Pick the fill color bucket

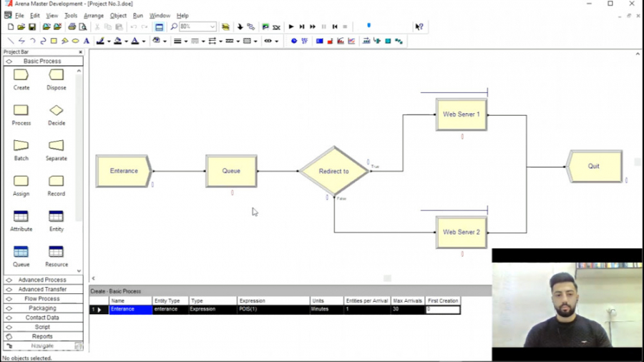pyautogui.click(x=118, y=41)
